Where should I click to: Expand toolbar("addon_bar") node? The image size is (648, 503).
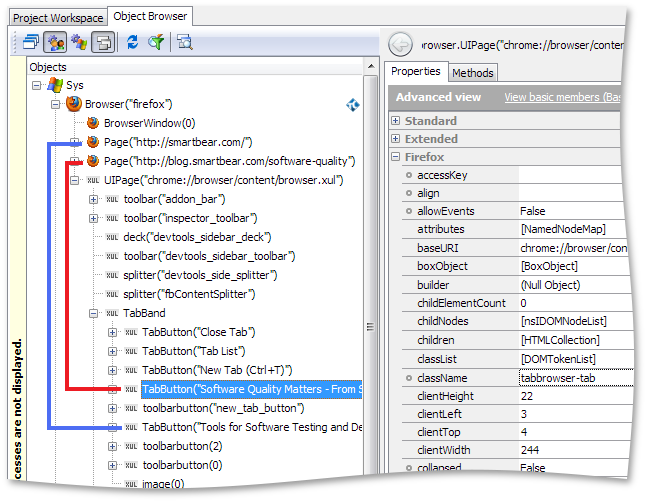coord(93,200)
